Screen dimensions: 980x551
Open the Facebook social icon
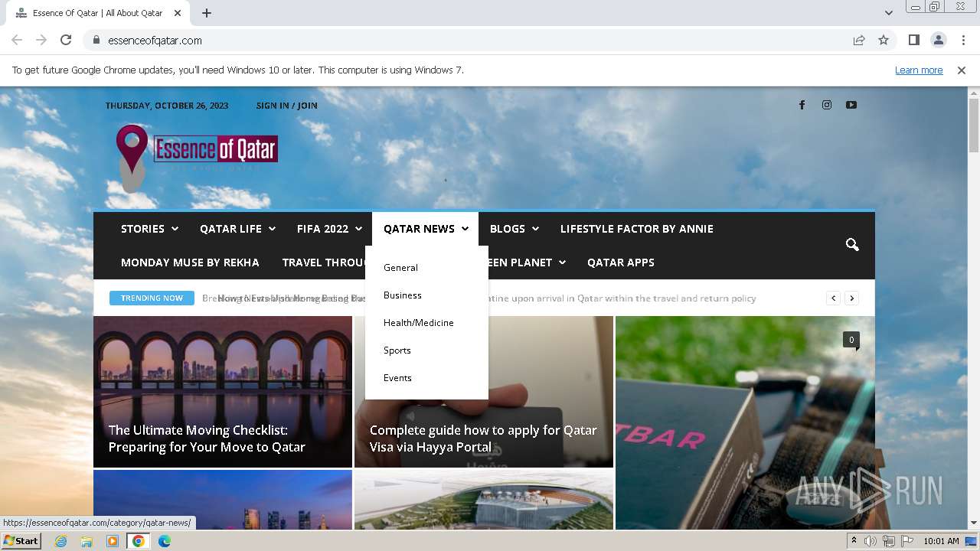click(x=802, y=106)
